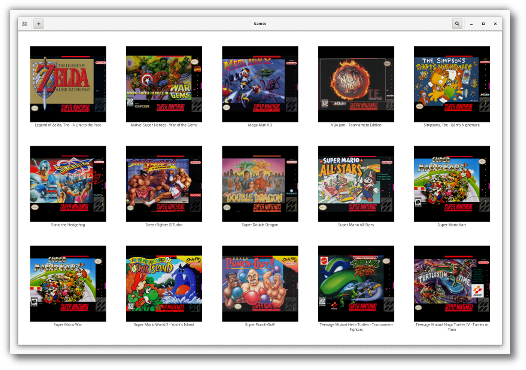Screen dimensions: 526x370
Task: Maximize the Games window
Action: click(x=483, y=24)
